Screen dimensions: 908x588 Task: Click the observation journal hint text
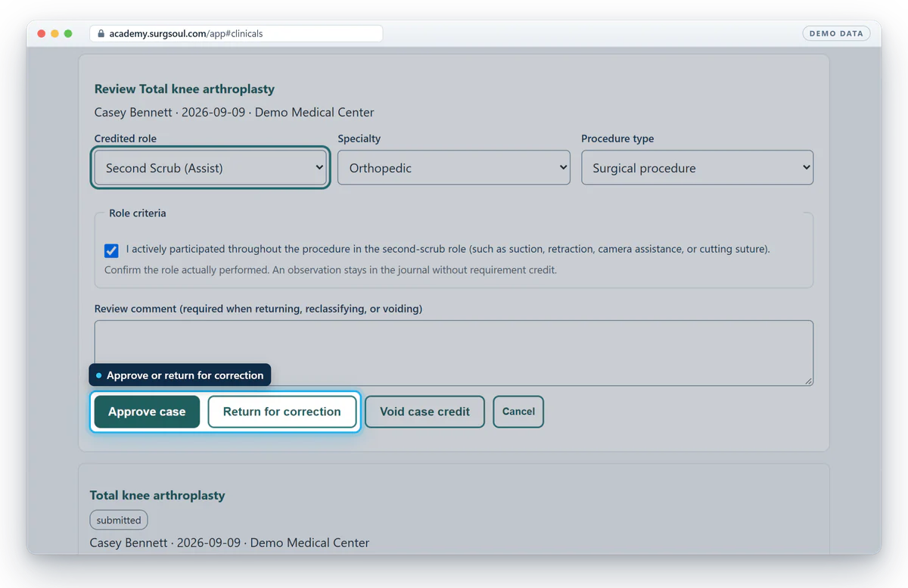pyautogui.click(x=331, y=269)
